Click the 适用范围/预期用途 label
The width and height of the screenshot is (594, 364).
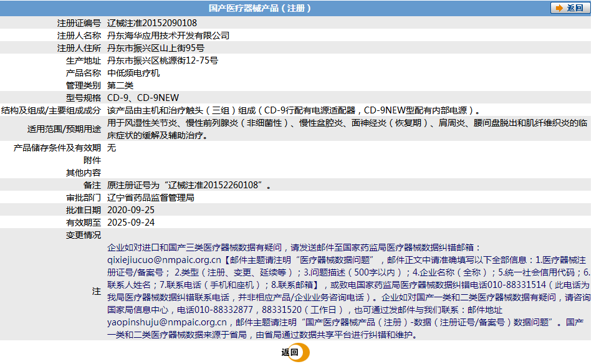64,129
